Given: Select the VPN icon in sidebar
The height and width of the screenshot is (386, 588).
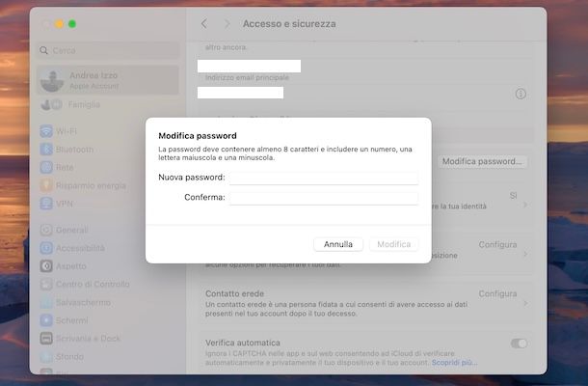Looking at the screenshot, I should [x=46, y=204].
